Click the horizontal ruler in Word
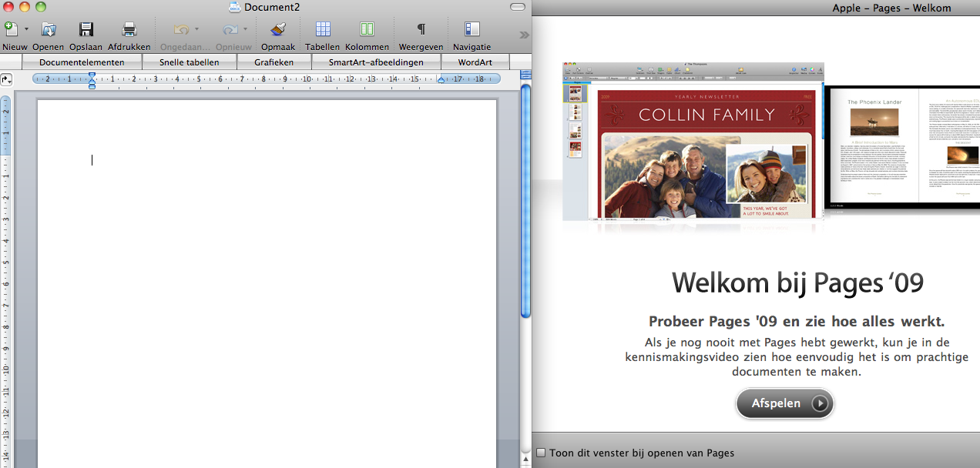Screen dimensions: 980x468 coord(267,79)
